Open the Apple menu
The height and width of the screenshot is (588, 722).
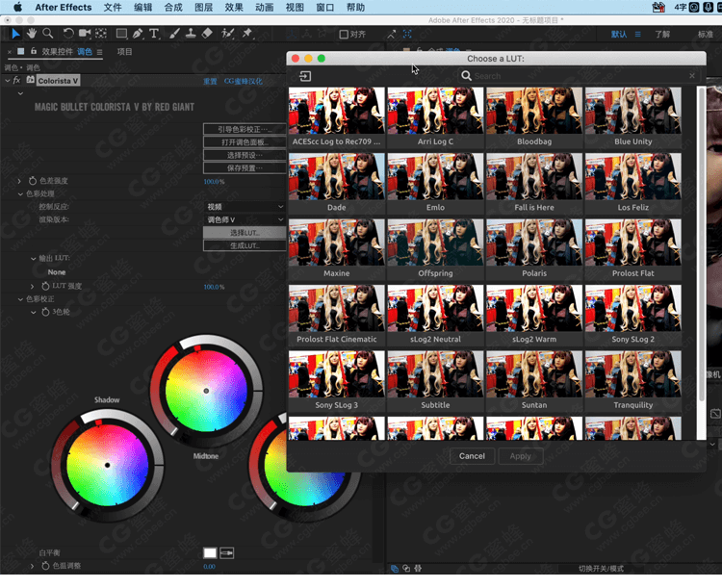coord(17,7)
